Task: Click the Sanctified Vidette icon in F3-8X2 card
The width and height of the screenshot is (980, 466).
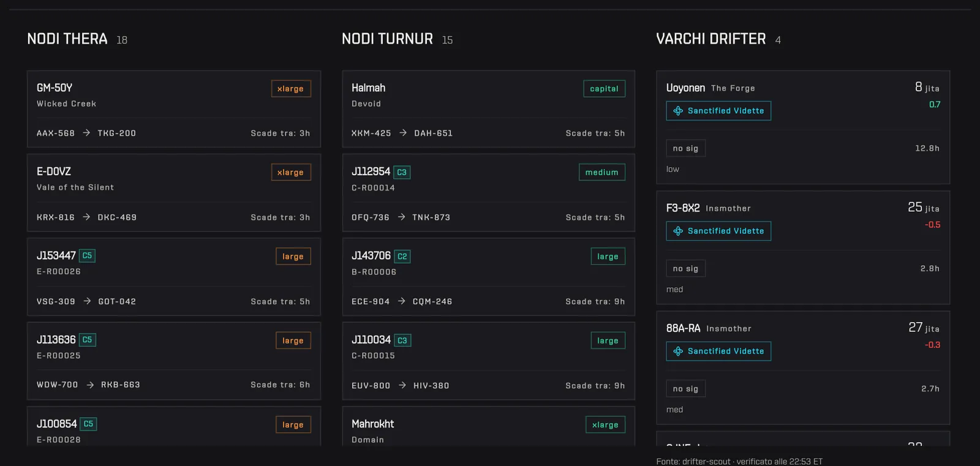Action: (x=678, y=231)
